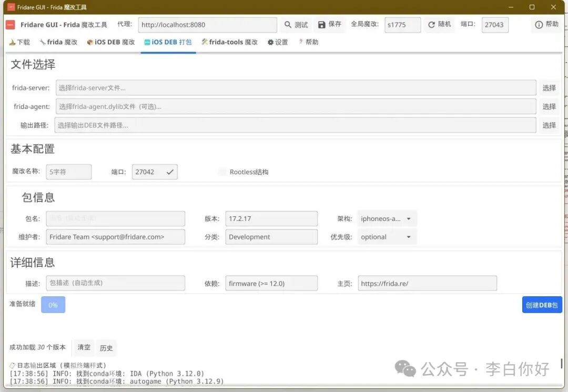Open the 架构 iphoneos-a... dropdown
The width and height of the screenshot is (568, 392).
(387, 218)
